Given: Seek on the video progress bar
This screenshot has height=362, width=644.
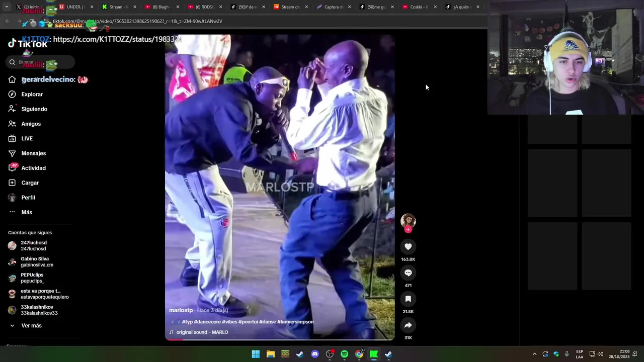Looking at the screenshot, I should coord(280,339).
